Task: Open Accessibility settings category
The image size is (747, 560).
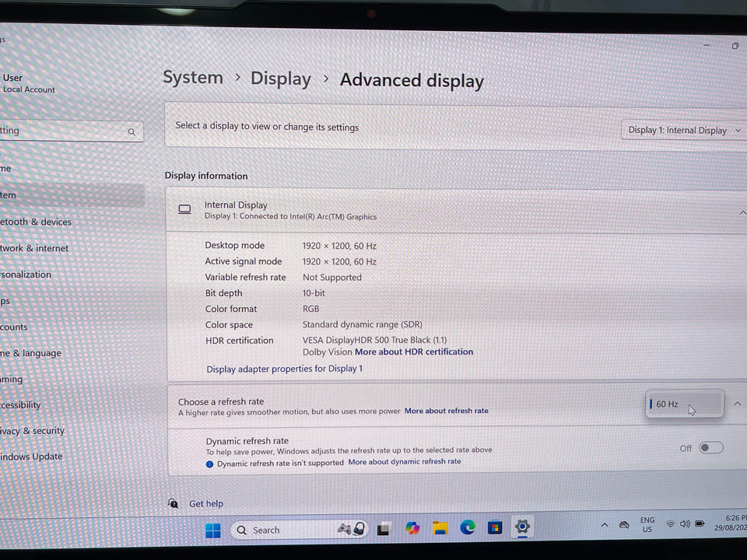Action: (x=20, y=405)
